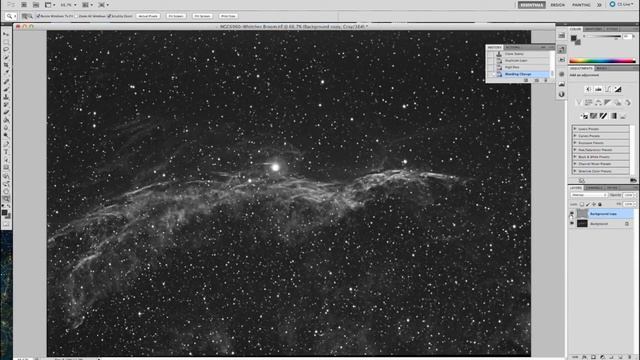Add a Gradient Map adjustment
The image size is (640, 360).
click(x=613, y=116)
